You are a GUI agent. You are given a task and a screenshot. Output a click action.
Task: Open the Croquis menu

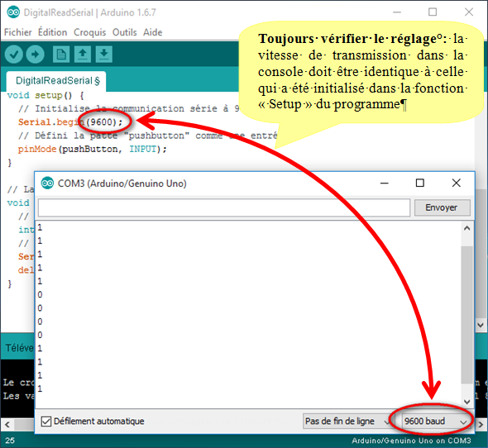(x=89, y=32)
